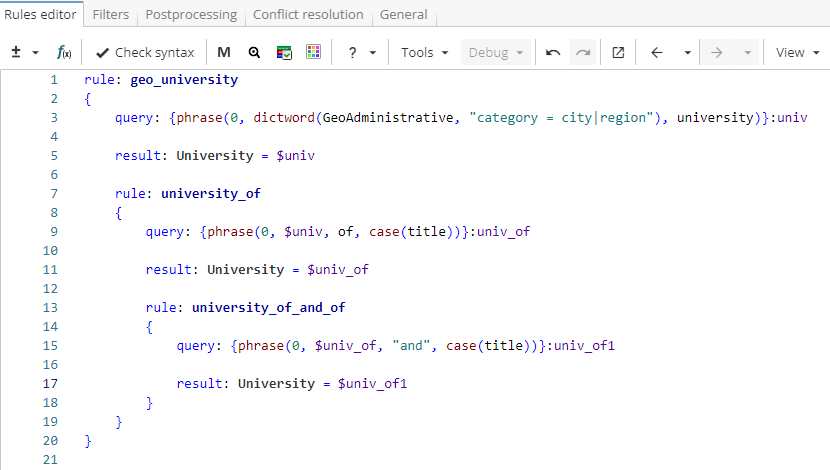Viewport: 830px width, 470px height.
Task: Expand the forward history dropdown arrow
Action: 747,53
